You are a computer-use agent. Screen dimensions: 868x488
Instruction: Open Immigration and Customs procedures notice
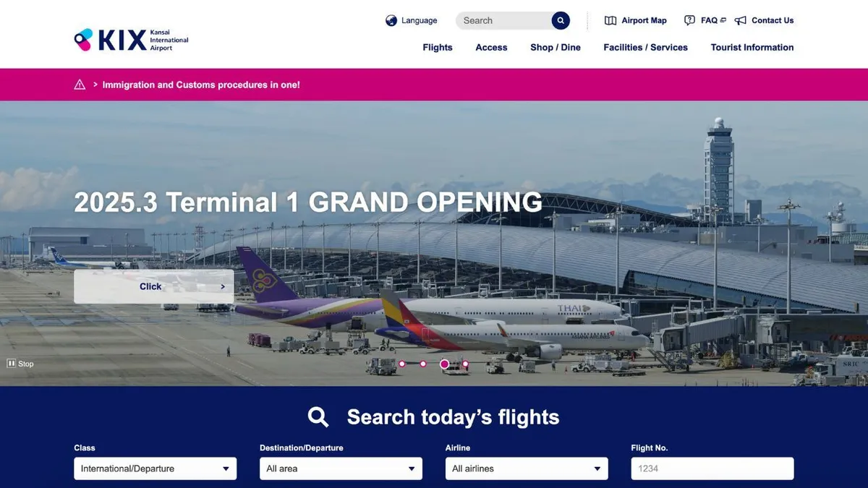(x=201, y=85)
